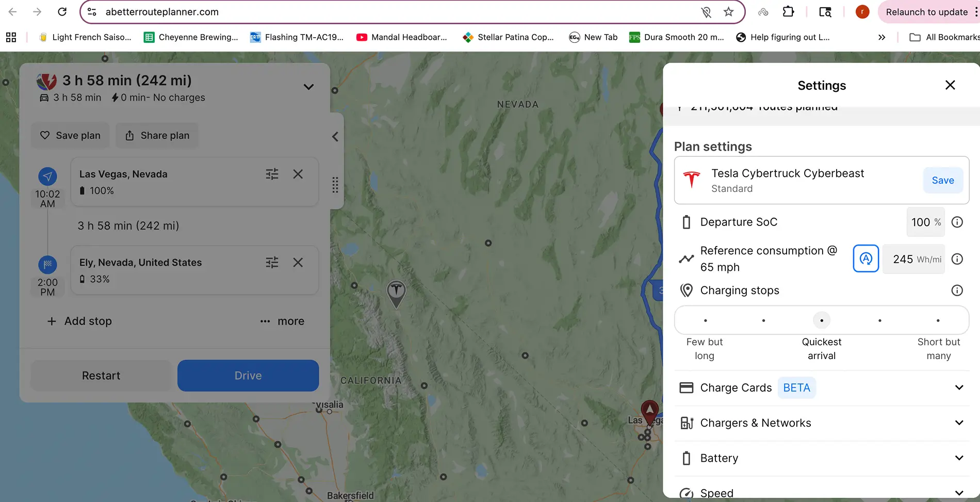
Task: Open the All Bookmarks folder
Action: tap(944, 37)
